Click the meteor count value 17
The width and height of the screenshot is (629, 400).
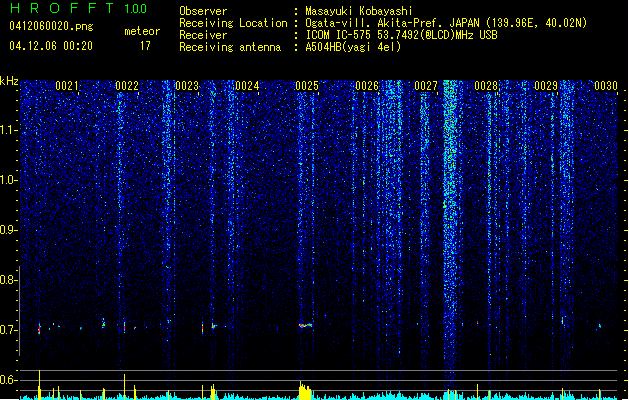pyautogui.click(x=145, y=46)
